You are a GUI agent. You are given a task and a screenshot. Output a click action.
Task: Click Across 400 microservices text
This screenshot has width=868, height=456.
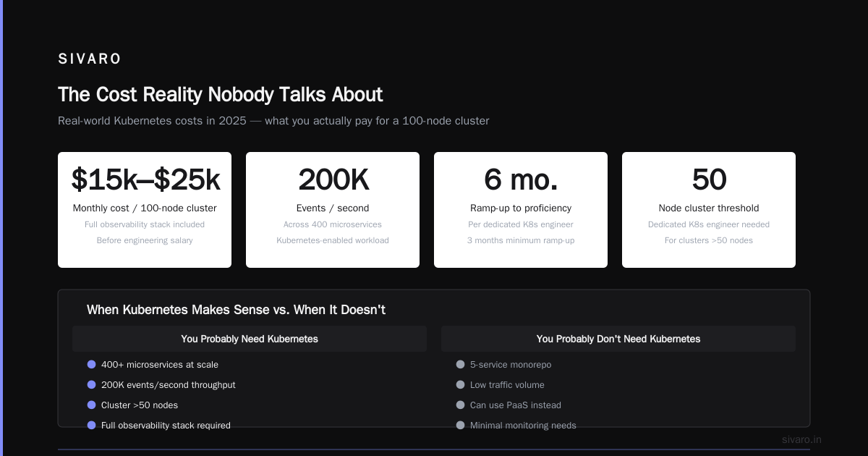(333, 224)
